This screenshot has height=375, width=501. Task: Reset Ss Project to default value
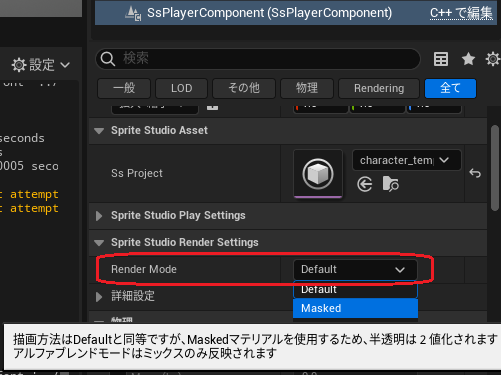coord(475,173)
